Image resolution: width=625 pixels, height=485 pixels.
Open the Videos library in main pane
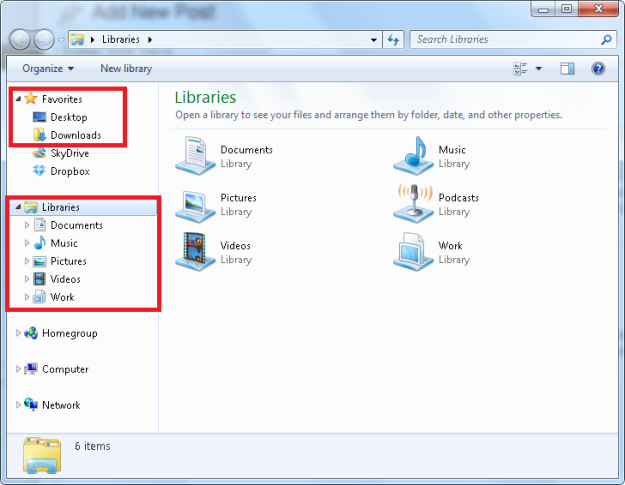coord(213,252)
